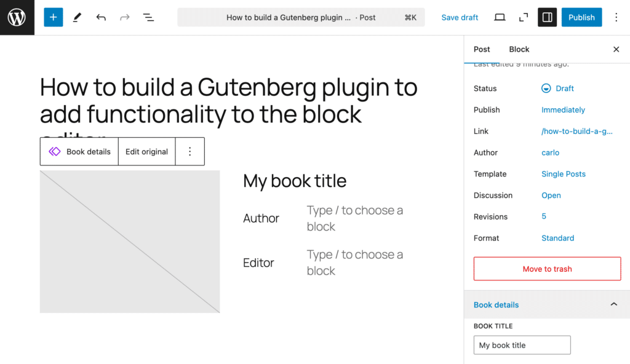Screen dimensions: 630x364
Task: Open the Document Overview list view
Action: 148,17
